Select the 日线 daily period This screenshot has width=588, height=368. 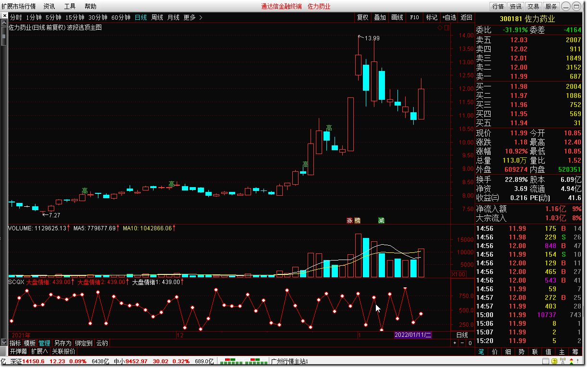point(141,17)
